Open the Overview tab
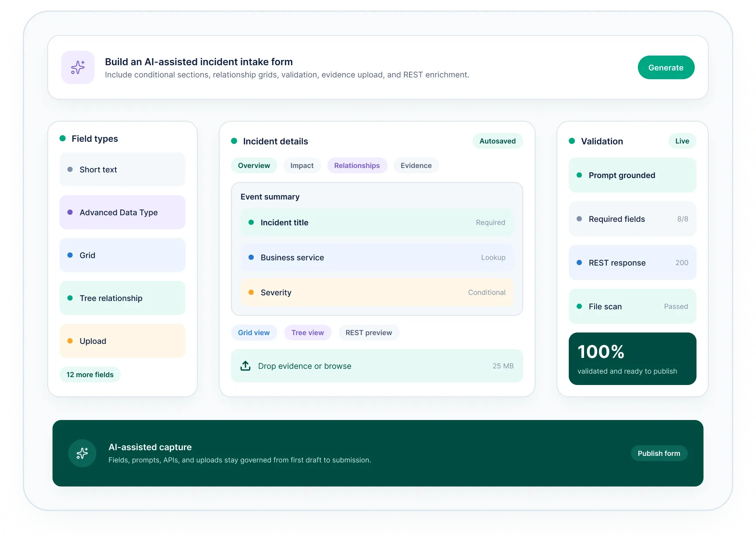The width and height of the screenshot is (756, 546). [x=254, y=165]
